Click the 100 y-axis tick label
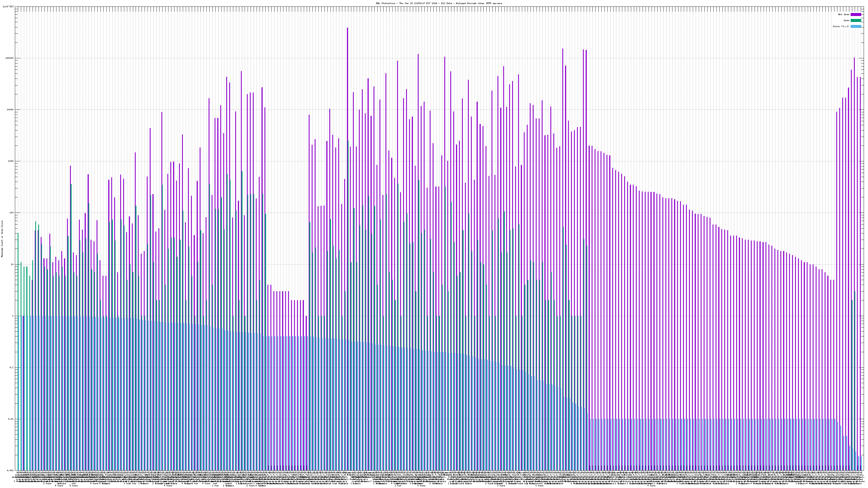 12,213
